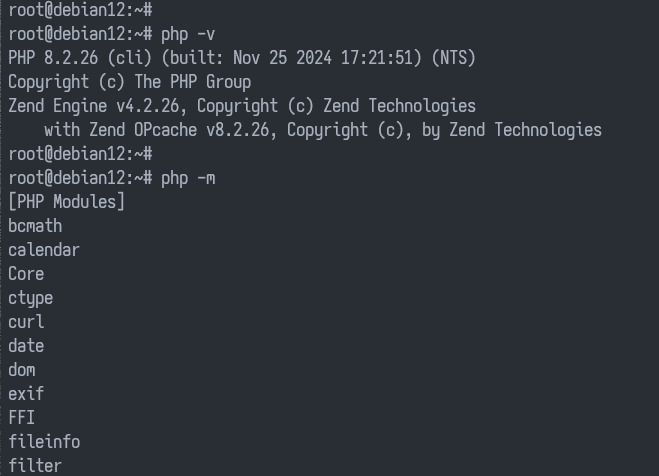The width and height of the screenshot is (659, 476).
Task: Click the bcmath module entry
Action: (x=35, y=226)
